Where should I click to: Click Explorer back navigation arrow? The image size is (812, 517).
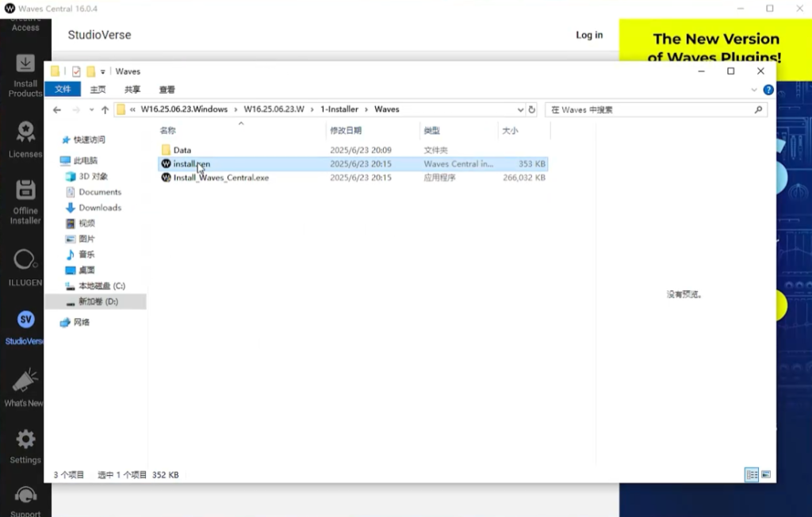[x=57, y=110]
